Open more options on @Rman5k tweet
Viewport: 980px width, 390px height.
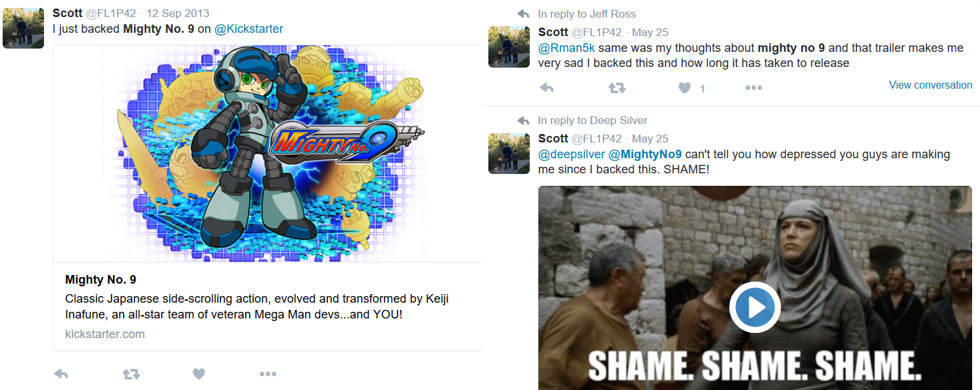[x=753, y=87]
